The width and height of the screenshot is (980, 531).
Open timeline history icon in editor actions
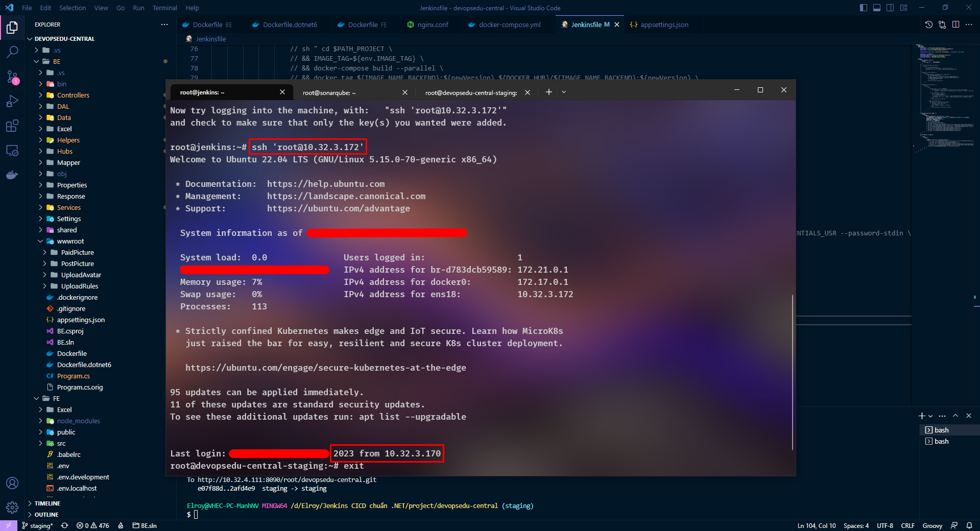point(929,25)
